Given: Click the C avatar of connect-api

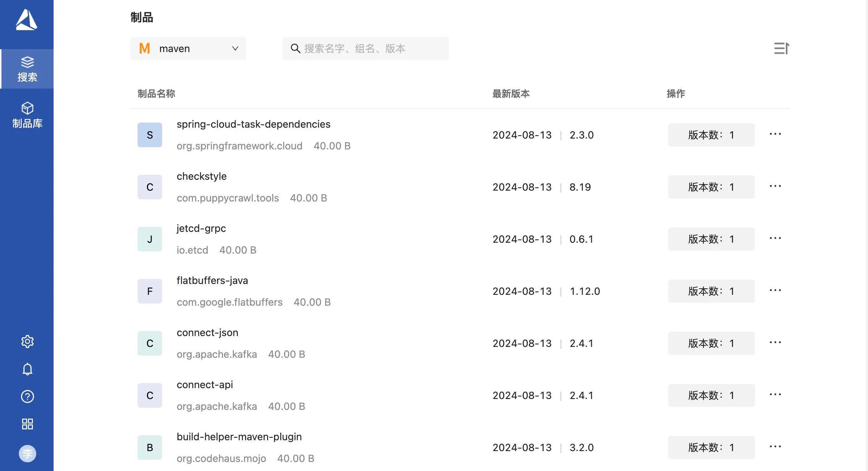Looking at the screenshot, I should 150,395.
